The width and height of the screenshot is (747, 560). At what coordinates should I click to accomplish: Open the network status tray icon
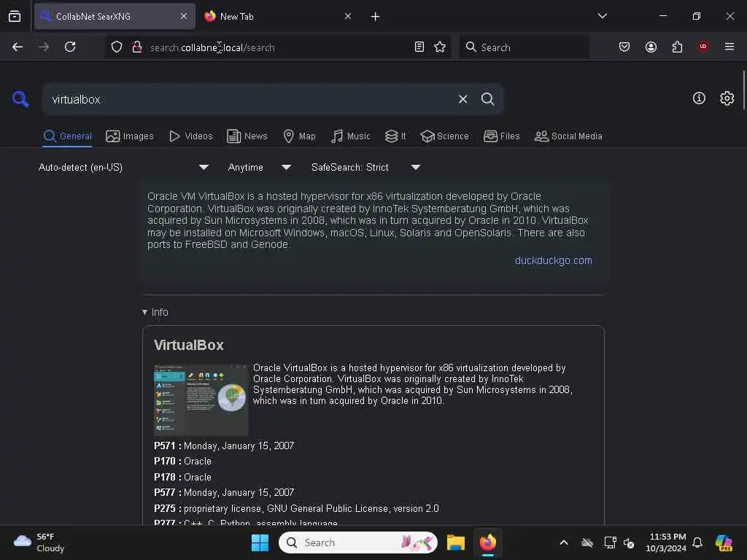click(x=609, y=542)
